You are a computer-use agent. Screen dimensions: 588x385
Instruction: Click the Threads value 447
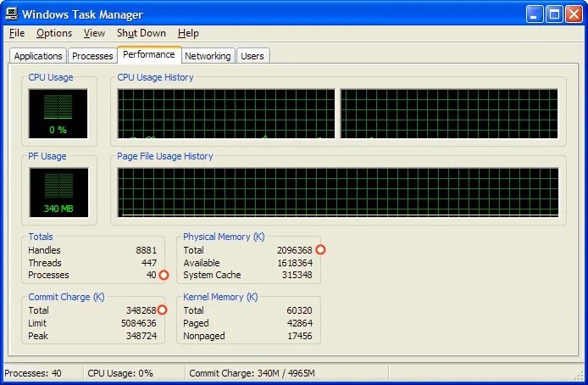(x=149, y=263)
